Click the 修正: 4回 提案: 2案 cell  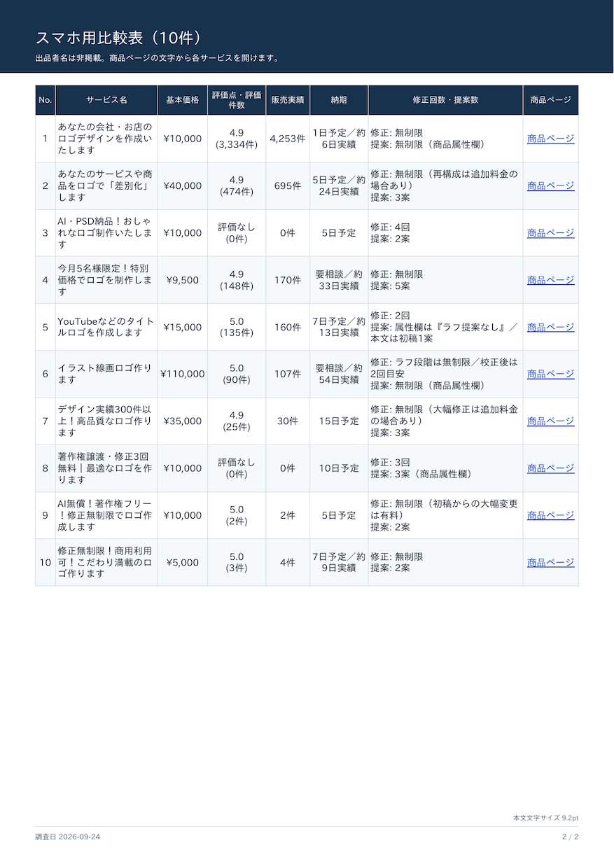tap(445, 232)
